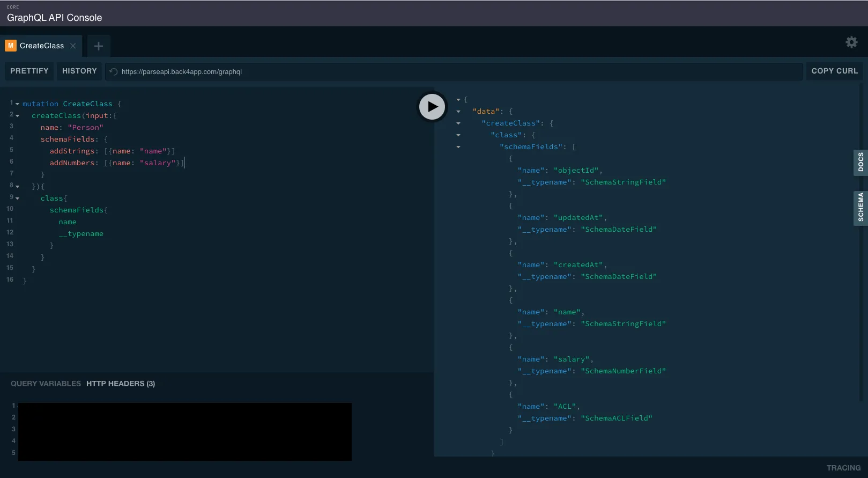
Task: Open the TRACING panel
Action: [843, 468]
